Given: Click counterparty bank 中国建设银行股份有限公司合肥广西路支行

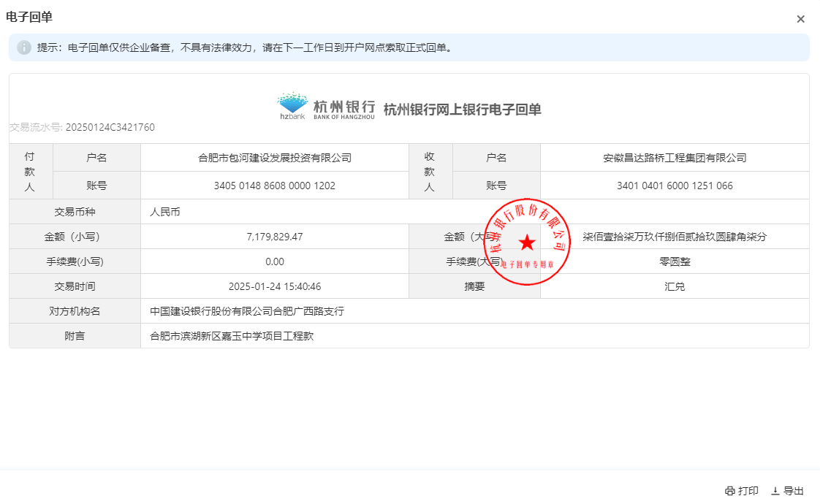Looking at the screenshot, I should click(x=247, y=311).
